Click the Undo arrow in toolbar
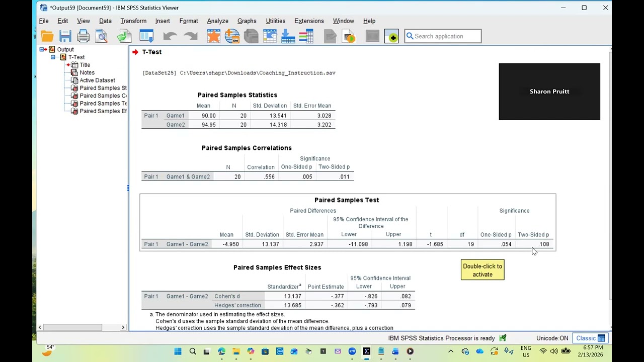Viewport: 644px width, 362px height. pos(170,36)
